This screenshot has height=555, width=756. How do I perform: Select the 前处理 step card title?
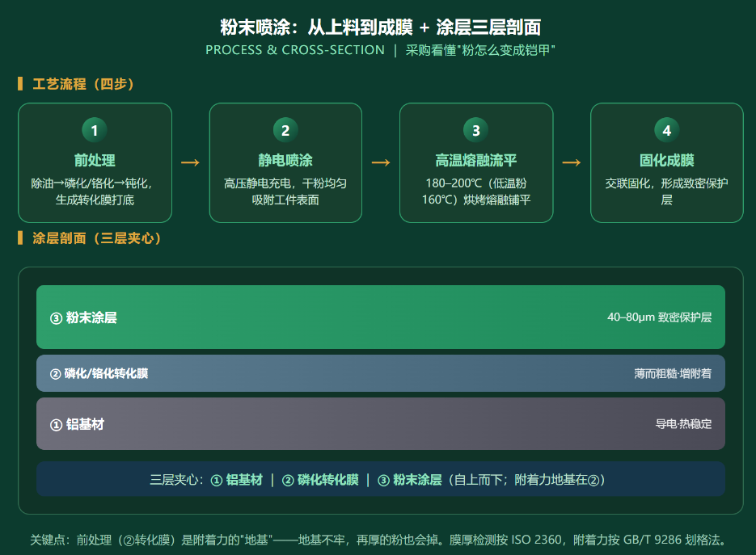95,161
